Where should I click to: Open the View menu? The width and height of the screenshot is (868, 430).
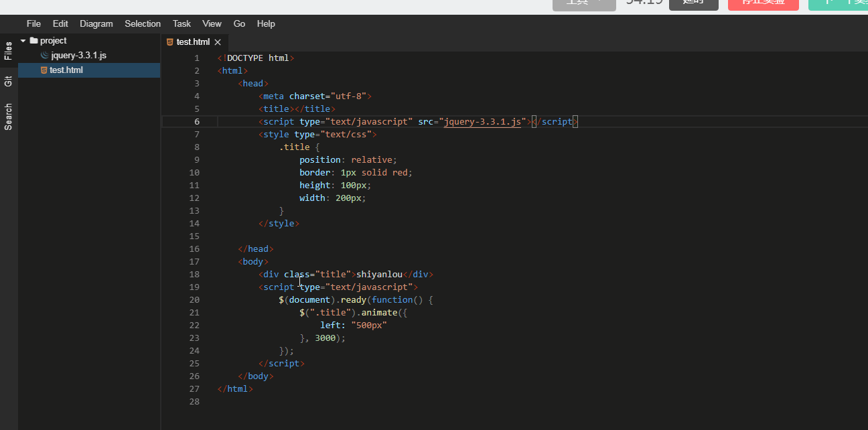coord(212,23)
